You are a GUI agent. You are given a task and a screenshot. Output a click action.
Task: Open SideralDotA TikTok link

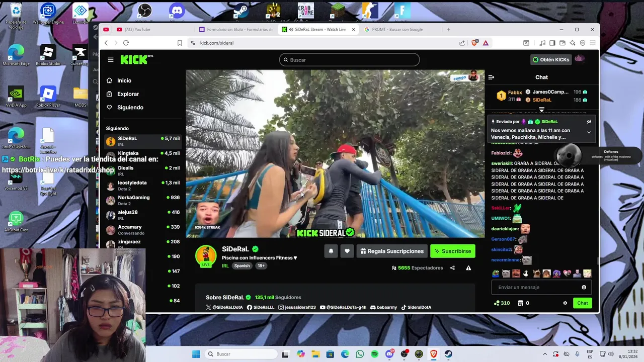tap(416, 307)
